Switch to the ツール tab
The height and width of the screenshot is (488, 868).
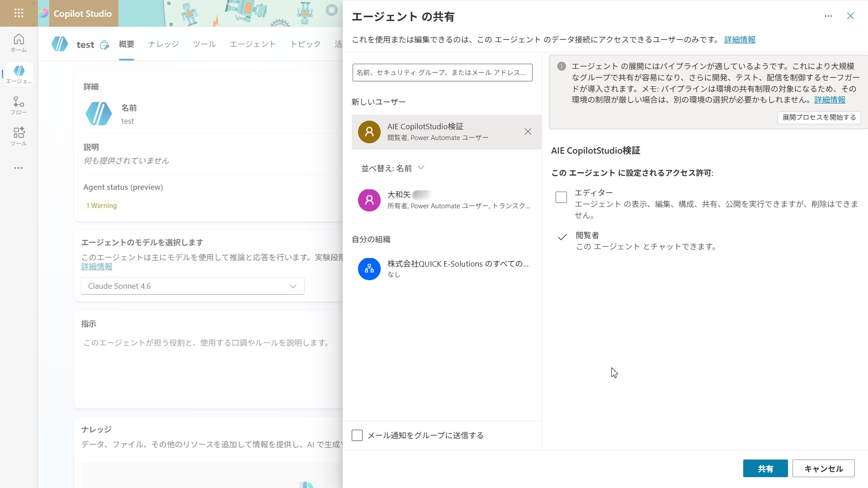click(204, 44)
